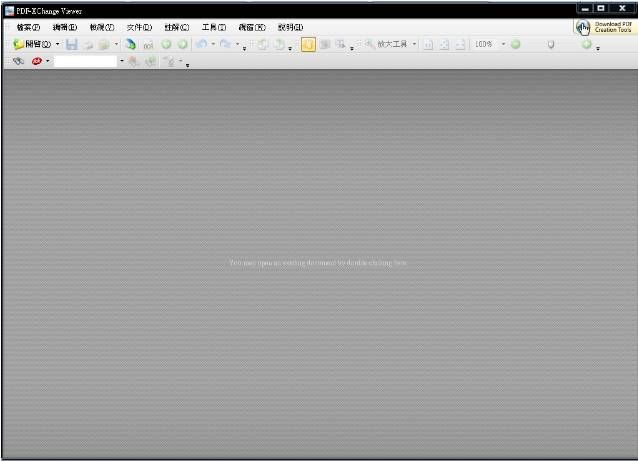Open the 工具 menu
638x461 pixels.
coord(213,27)
